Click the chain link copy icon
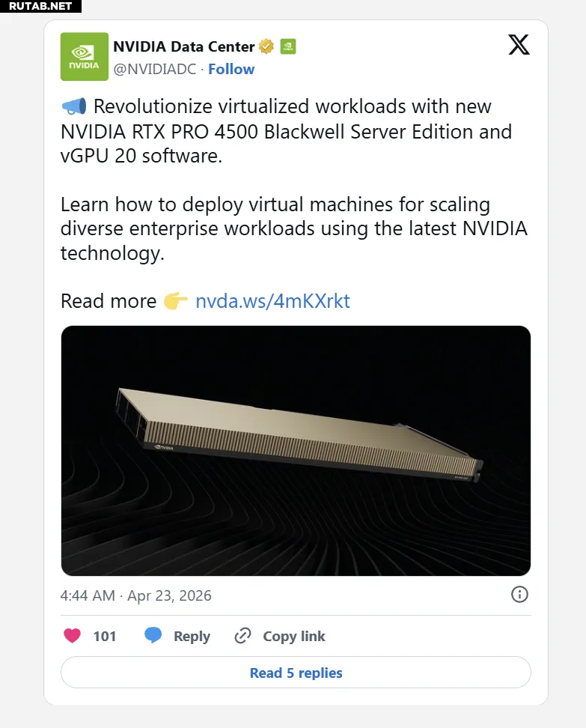Image resolution: width=586 pixels, height=728 pixels. [x=242, y=636]
